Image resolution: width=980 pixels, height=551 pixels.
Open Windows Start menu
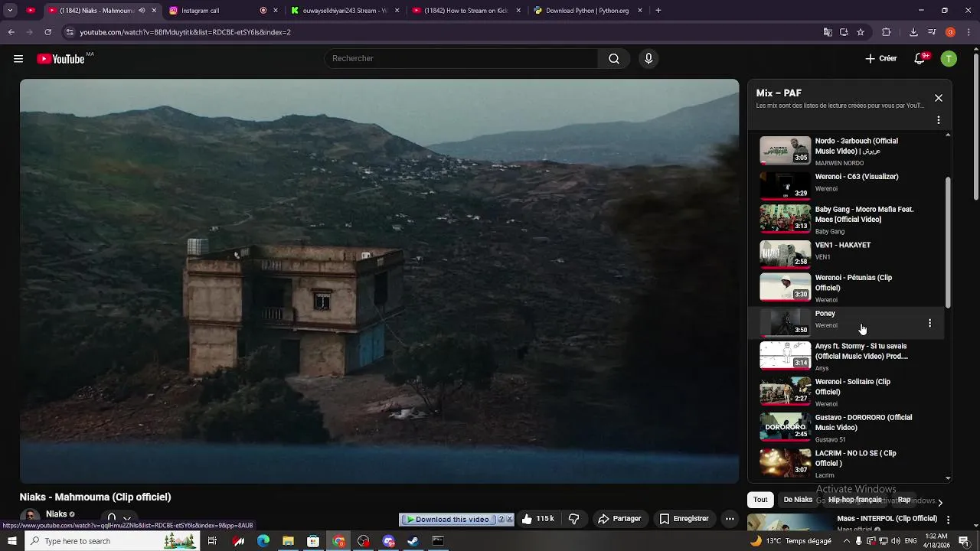click(x=11, y=541)
